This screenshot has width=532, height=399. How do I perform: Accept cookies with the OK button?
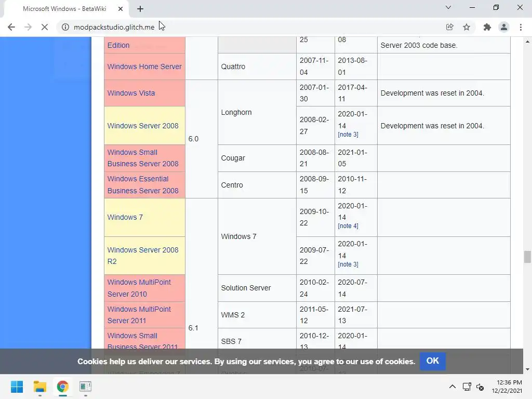pyautogui.click(x=433, y=361)
